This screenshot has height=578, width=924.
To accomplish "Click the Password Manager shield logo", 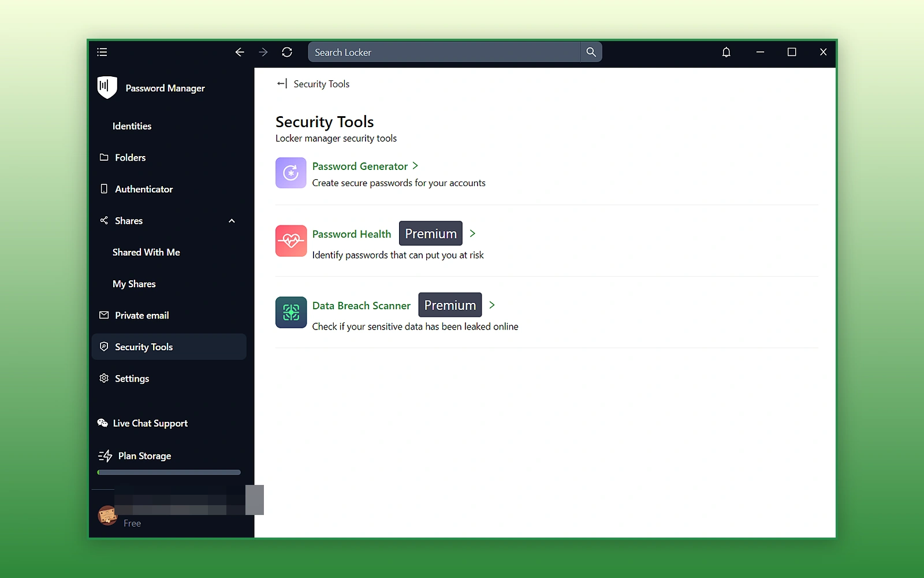I will pyautogui.click(x=107, y=88).
